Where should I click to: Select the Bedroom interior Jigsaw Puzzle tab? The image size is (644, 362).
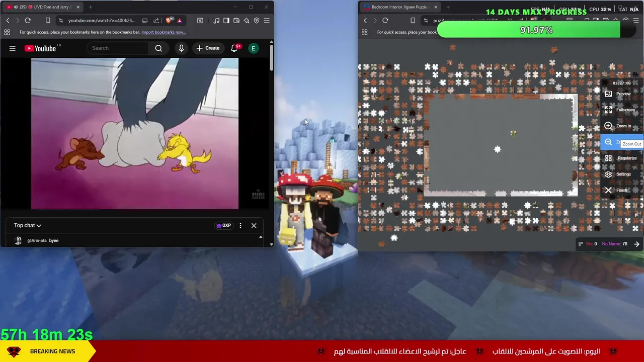point(400,7)
